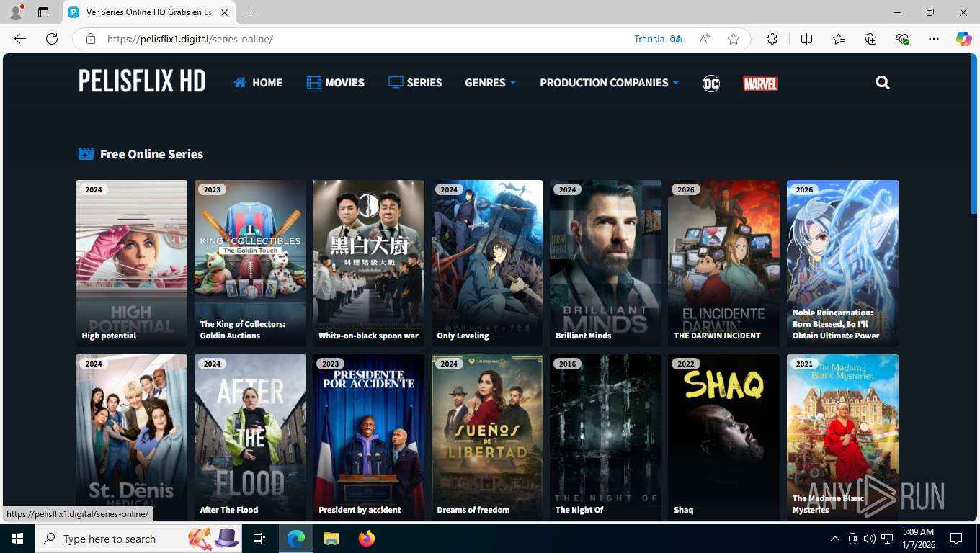Open site search magnifier icon

click(883, 83)
